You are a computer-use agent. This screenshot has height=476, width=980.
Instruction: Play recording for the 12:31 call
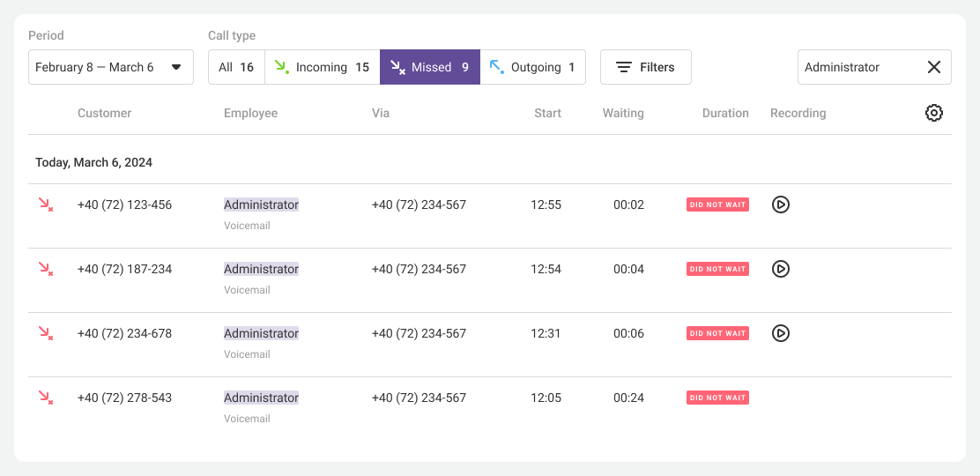tap(780, 333)
